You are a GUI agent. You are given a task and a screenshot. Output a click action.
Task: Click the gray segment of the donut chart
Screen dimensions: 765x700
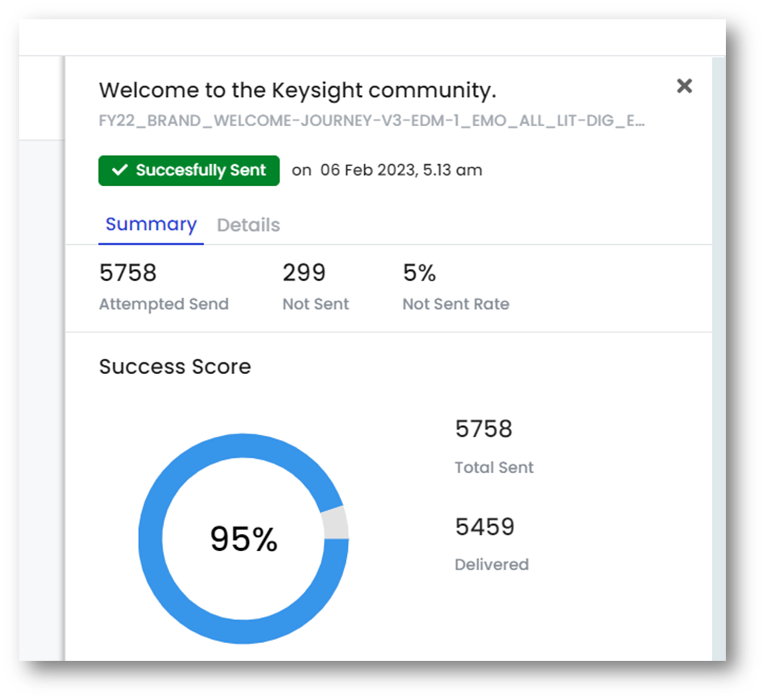click(x=336, y=523)
